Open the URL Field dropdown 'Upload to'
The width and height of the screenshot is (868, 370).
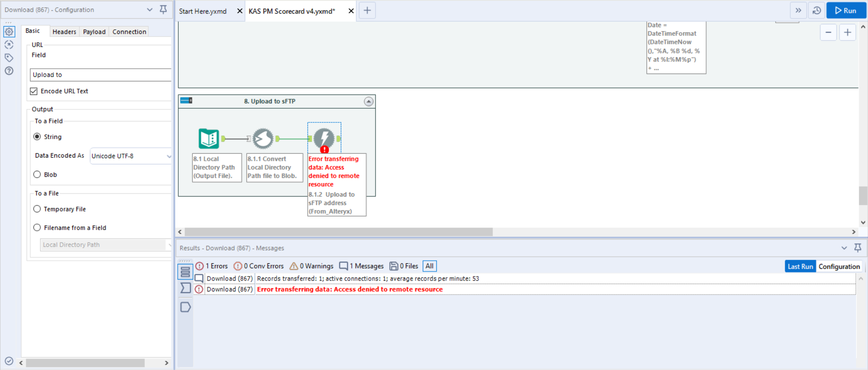click(x=100, y=75)
